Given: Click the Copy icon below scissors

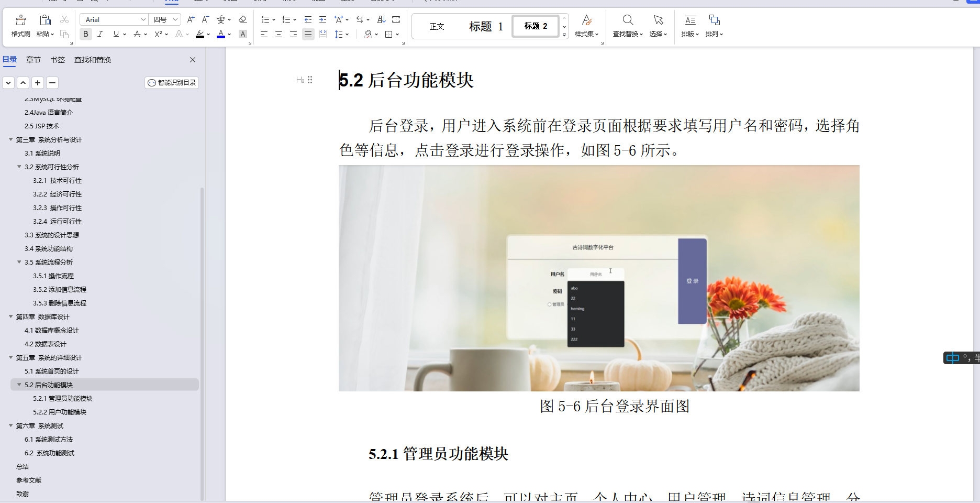Looking at the screenshot, I should tap(64, 34).
